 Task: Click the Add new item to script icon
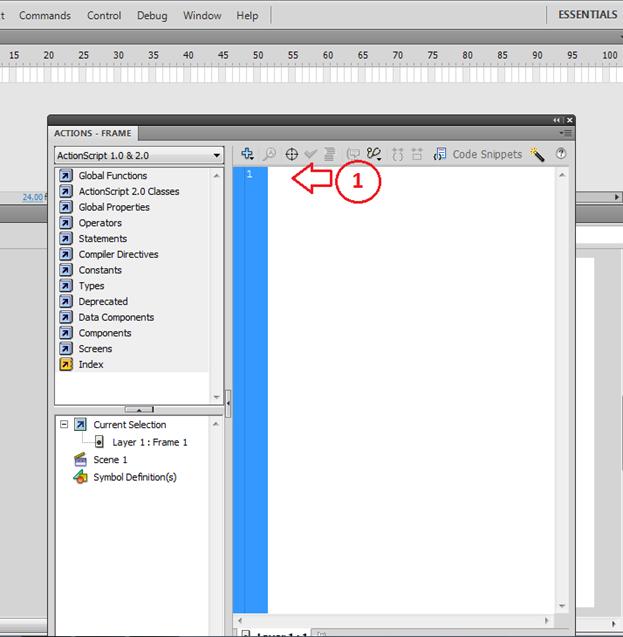(x=247, y=154)
